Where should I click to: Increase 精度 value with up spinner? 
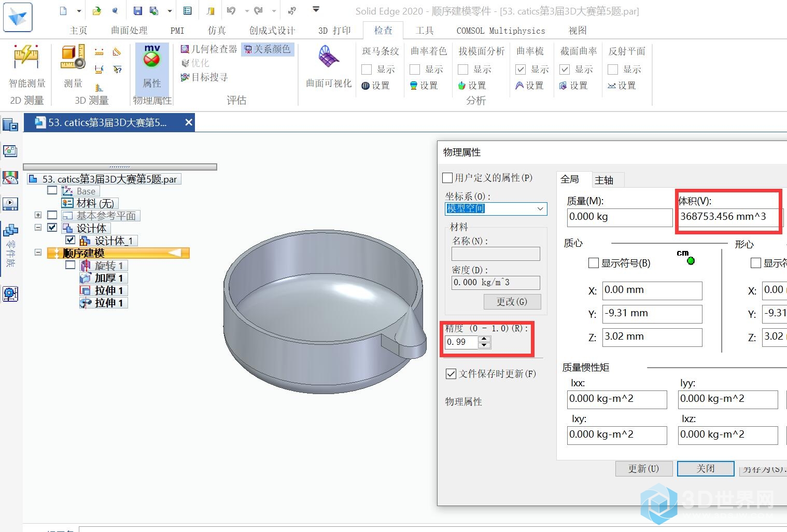pos(484,339)
